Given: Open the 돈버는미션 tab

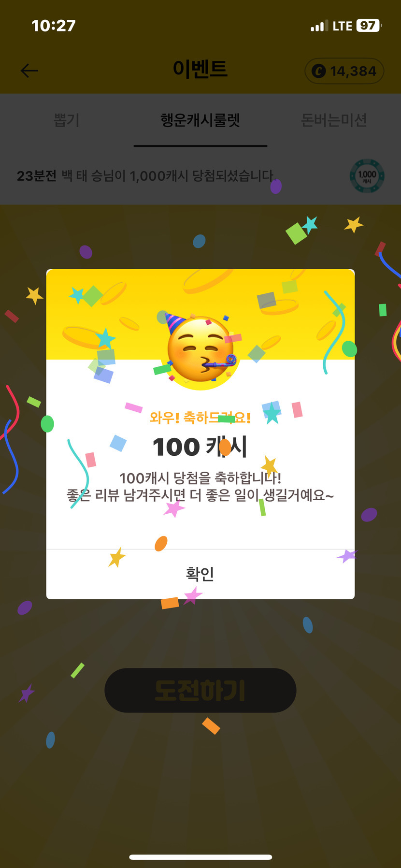Looking at the screenshot, I should click(334, 120).
